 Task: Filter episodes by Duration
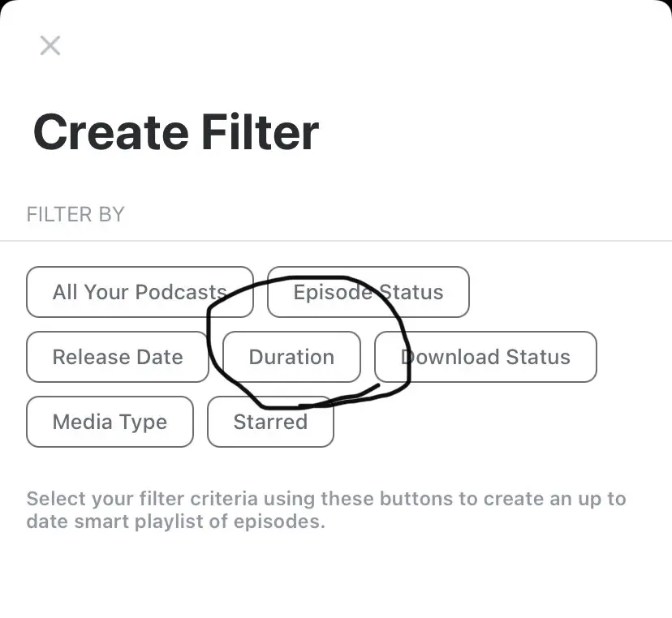tap(291, 357)
